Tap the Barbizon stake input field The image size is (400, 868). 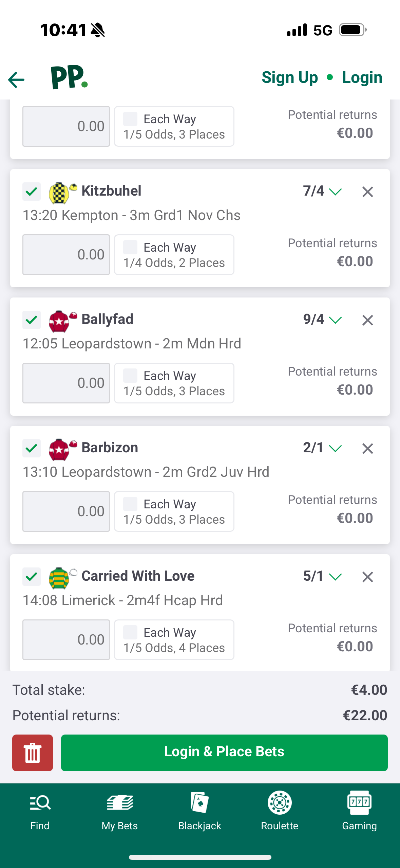(66, 511)
